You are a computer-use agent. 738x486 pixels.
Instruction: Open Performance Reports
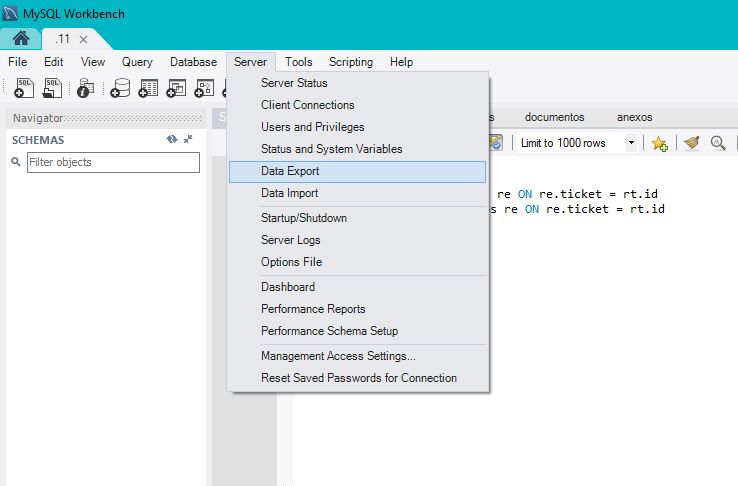(357, 309)
